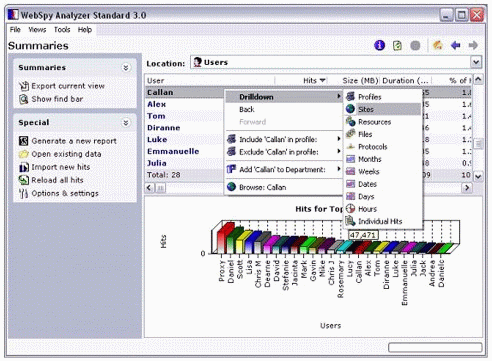Click the Options & settings tools icon

click(x=23, y=193)
